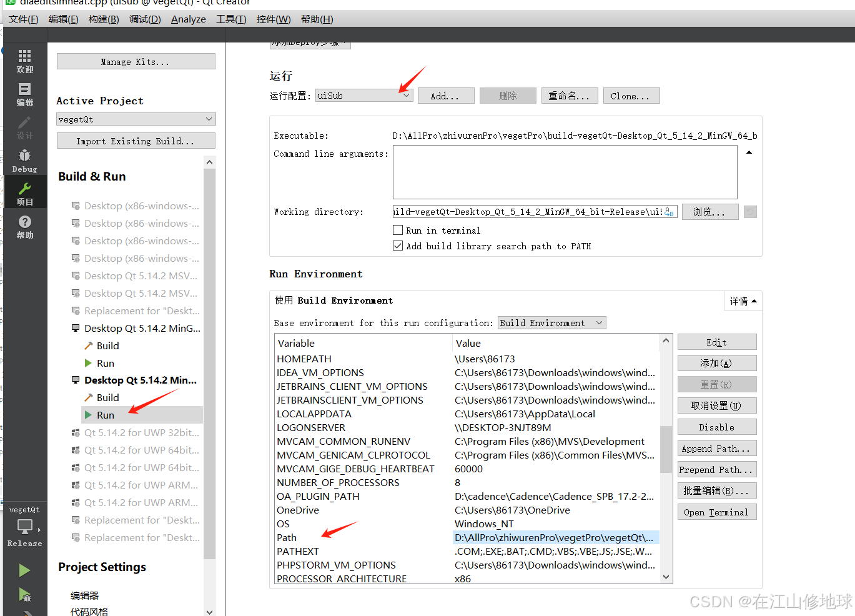Open 帮助 (Help) mode
Screen dimensions: 855x616
pyautogui.click(x=25, y=227)
